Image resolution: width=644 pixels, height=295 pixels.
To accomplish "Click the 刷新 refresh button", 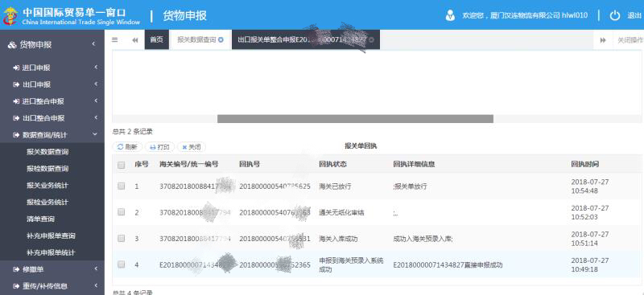I will 127,147.
